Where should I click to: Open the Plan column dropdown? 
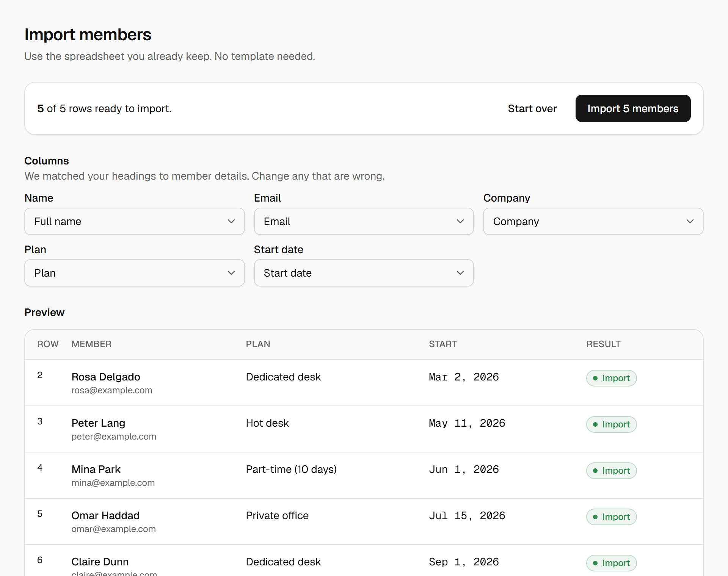(x=135, y=273)
